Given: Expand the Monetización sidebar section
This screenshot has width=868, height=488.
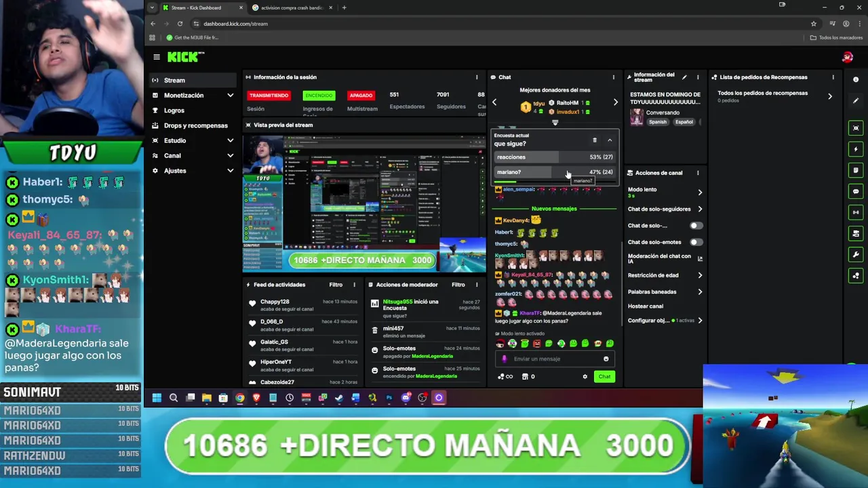Looking at the screenshot, I should pos(231,96).
